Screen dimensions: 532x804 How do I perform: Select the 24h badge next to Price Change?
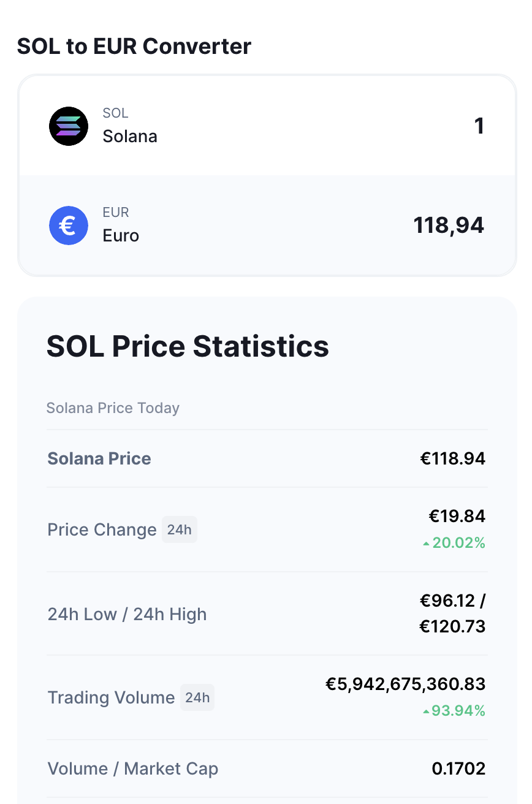180,529
